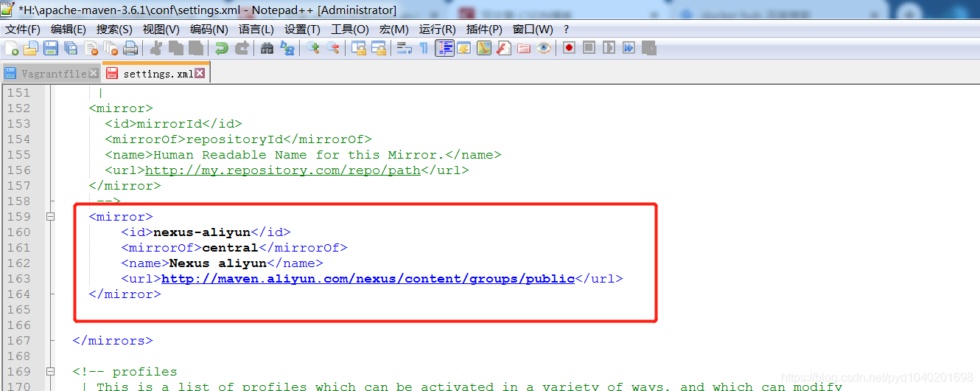980x391 pixels.
Task: Open the 插件(P) menu
Action: coord(484,29)
